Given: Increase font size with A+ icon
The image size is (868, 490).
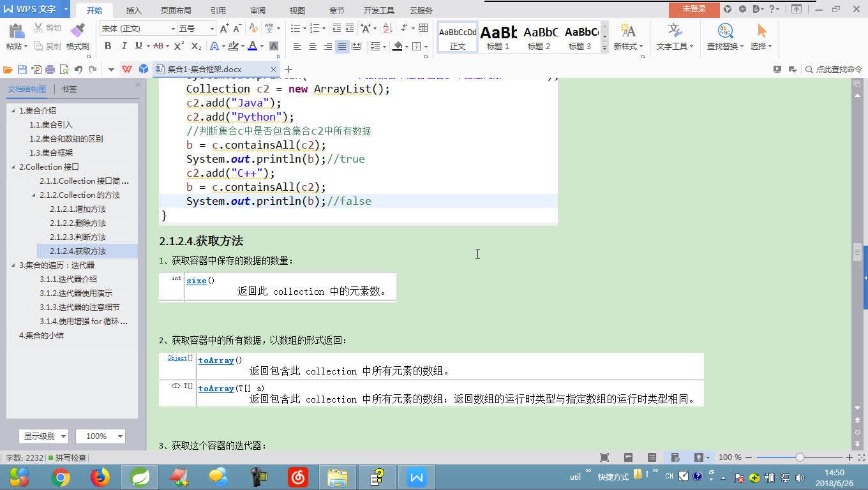Looking at the screenshot, I should [x=224, y=29].
